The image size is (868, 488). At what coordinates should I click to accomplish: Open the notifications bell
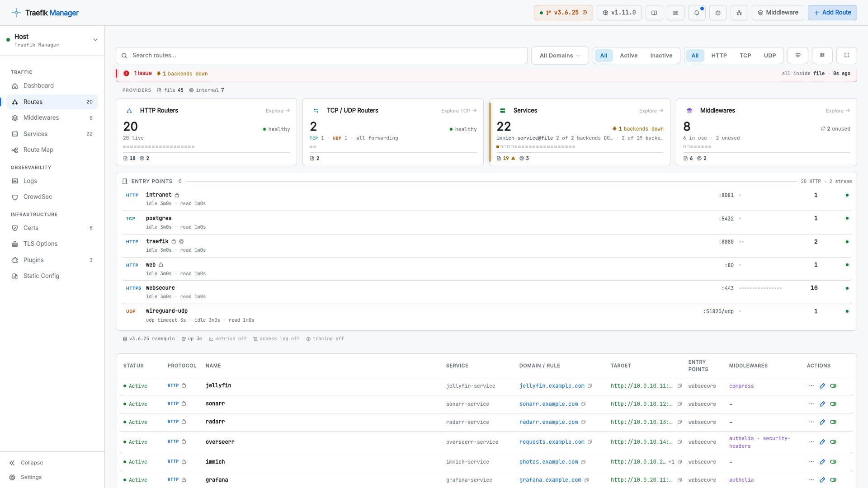[697, 13]
